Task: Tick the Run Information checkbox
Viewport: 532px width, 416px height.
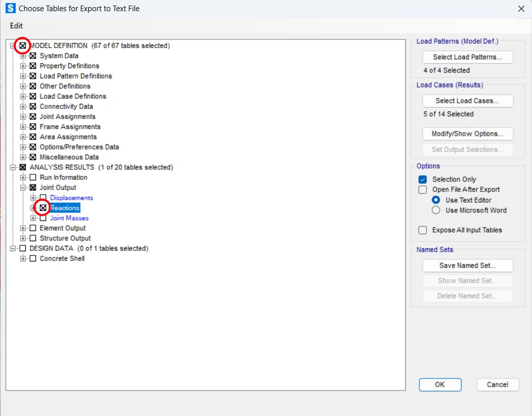Action: click(x=33, y=177)
